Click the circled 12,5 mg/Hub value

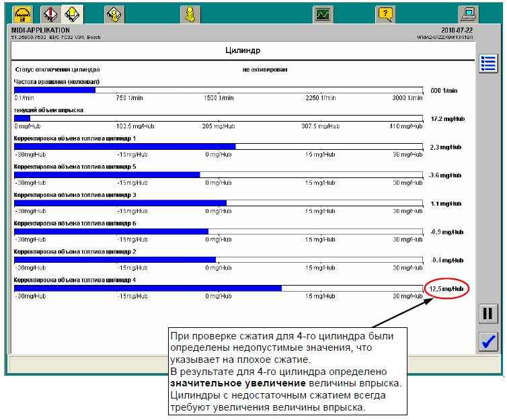pyautogui.click(x=447, y=289)
